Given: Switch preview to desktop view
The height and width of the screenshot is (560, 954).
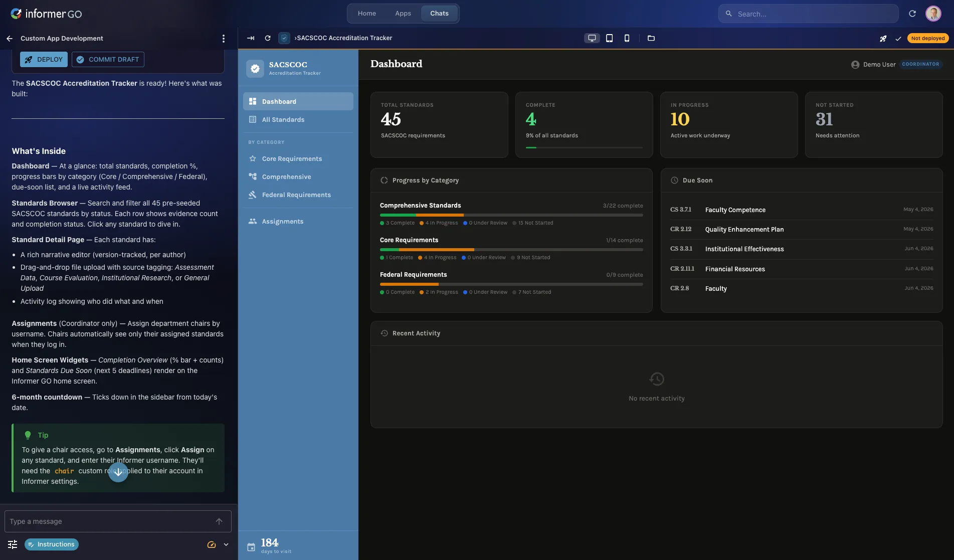Looking at the screenshot, I should click(592, 38).
